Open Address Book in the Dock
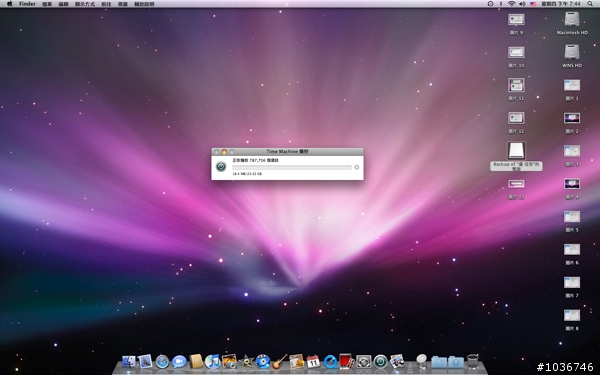Screen dimensions: 600x375 tap(196, 361)
